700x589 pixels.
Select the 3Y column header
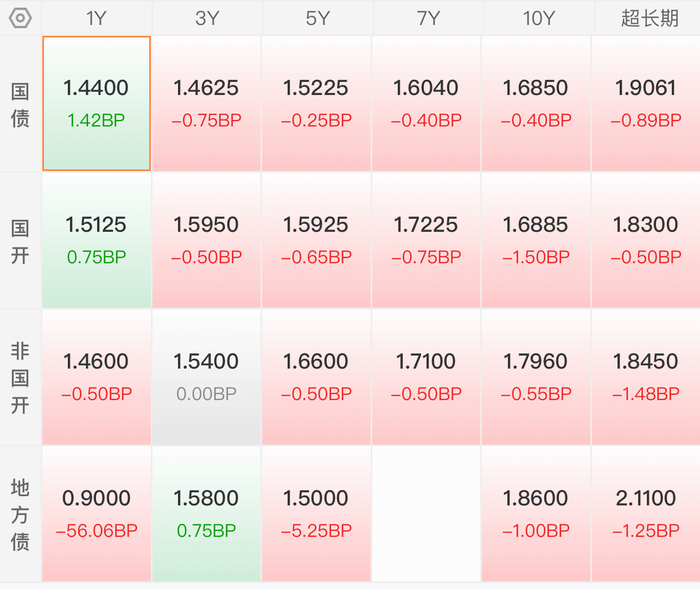[x=207, y=18]
